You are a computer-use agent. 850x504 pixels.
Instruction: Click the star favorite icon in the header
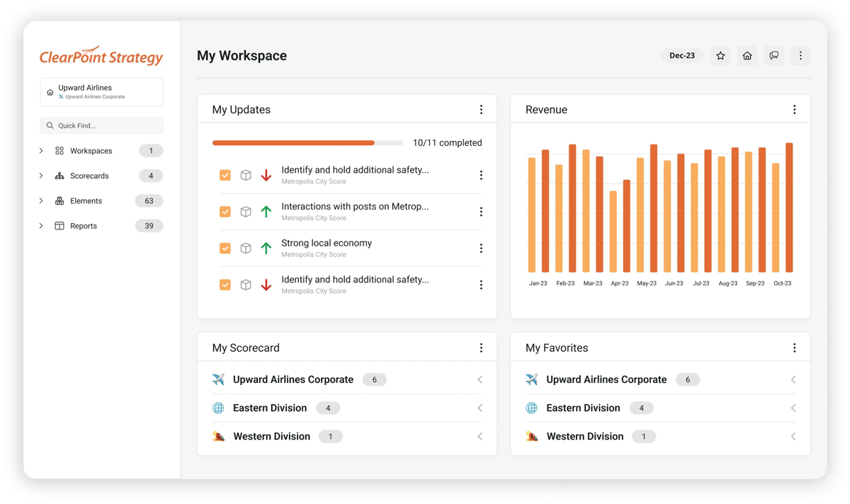click(x=720, y=56)
